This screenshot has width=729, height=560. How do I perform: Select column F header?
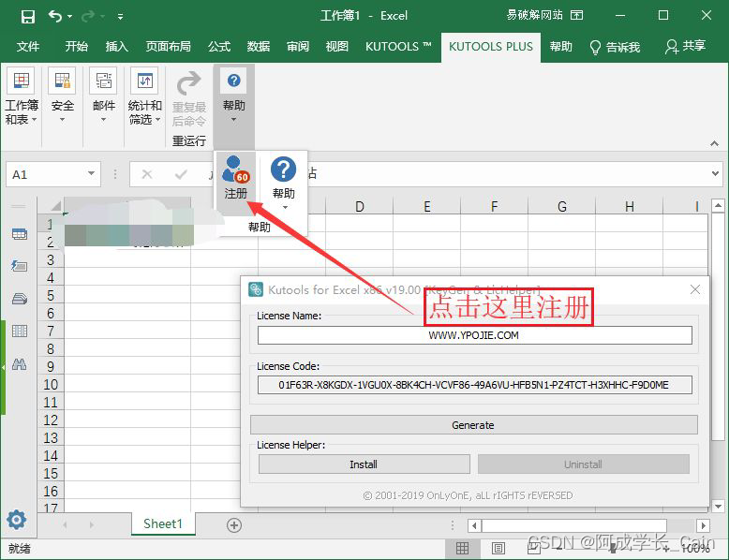click(494, 206)
